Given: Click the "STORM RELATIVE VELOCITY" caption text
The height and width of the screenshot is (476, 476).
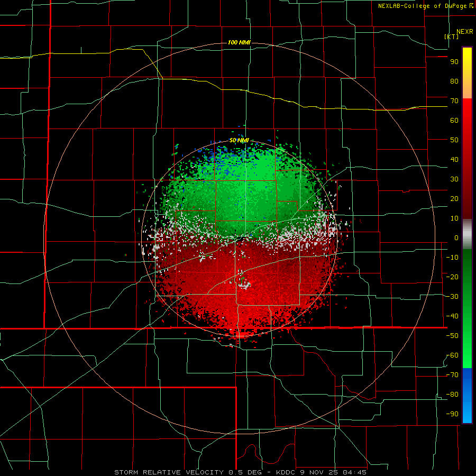Looking at the screenshot, I should point(169,472).
